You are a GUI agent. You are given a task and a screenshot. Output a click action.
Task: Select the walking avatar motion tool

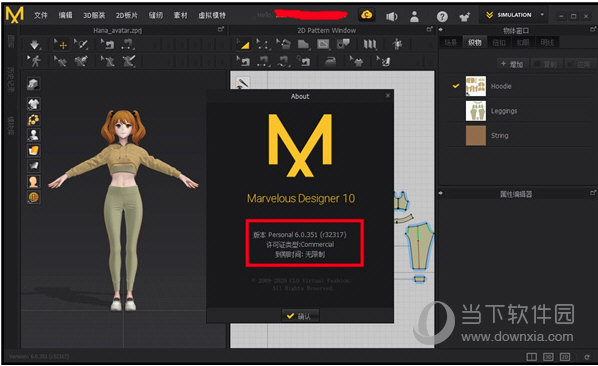[x=34, y=61]
